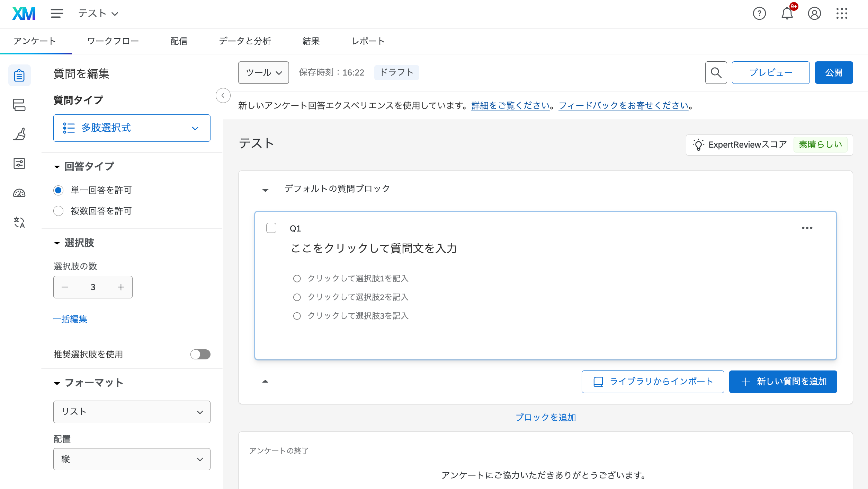Screen dimensions: 868x489
Task: Click choice 1 radio circle in Q1
Action: tap(297, 279)
